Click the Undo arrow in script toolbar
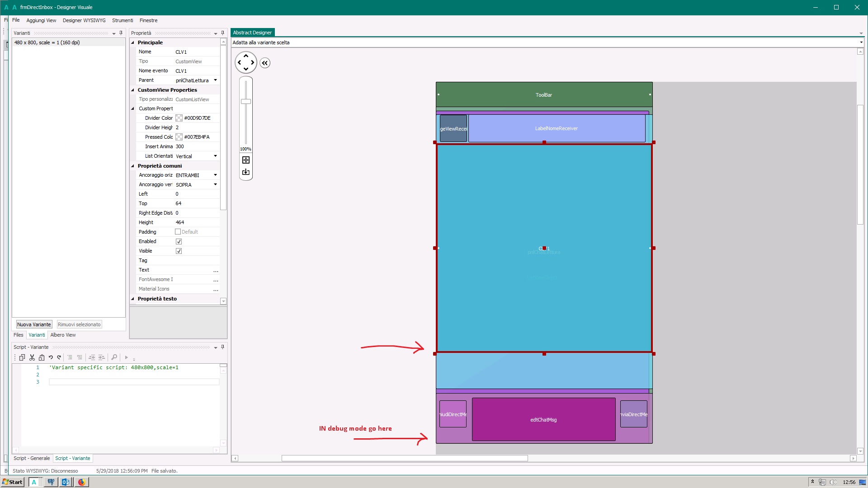This screenshot has width=868, height=488. pyautogui.click(x=51, y=357)
